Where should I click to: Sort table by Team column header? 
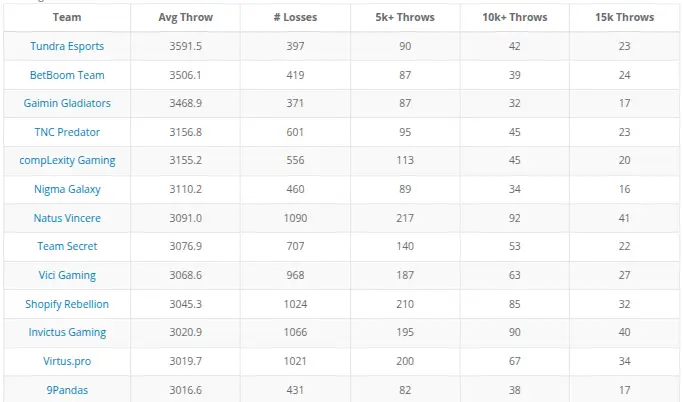pos(67,17)
